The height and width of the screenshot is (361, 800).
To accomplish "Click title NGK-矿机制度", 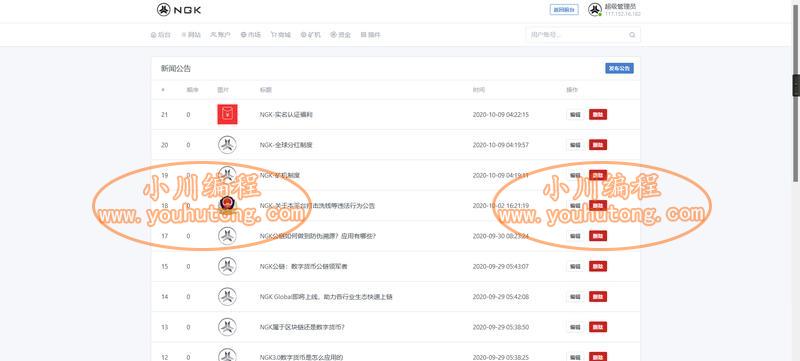I will (x=280, y=175).
